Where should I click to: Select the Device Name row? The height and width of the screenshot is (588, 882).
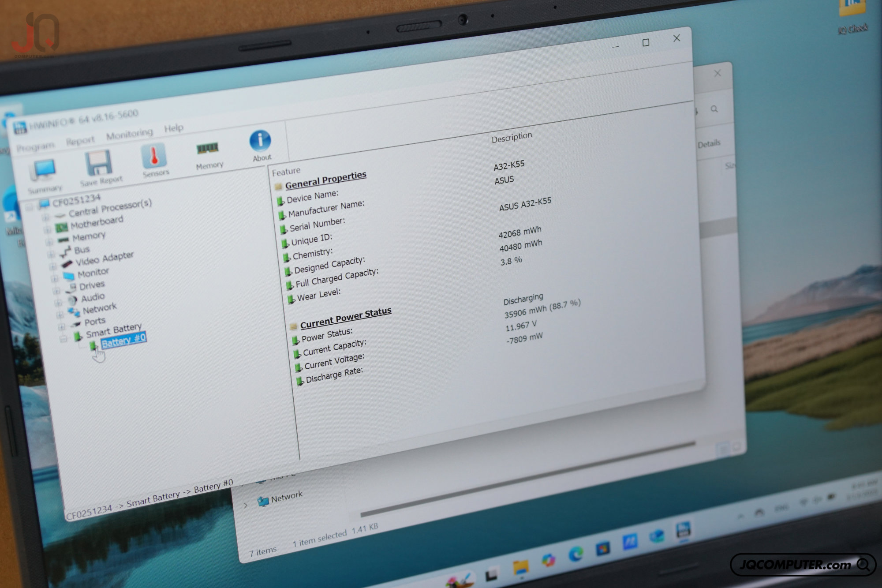pos(312,196)
